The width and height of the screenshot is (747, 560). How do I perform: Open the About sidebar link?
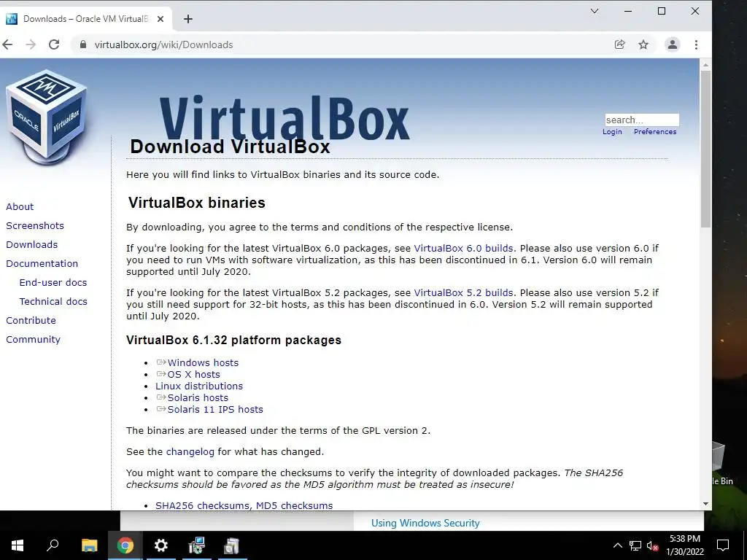coord(20,206)
